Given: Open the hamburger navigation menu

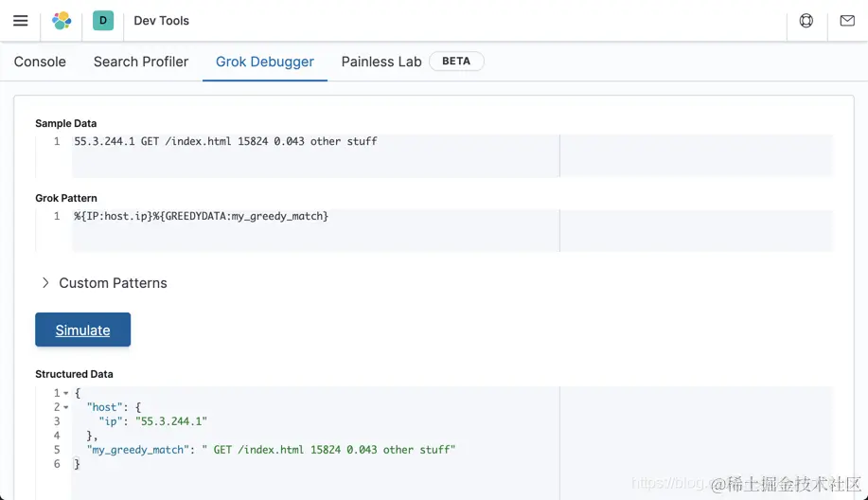Looking at the screenshot, I should pos(21,21).
